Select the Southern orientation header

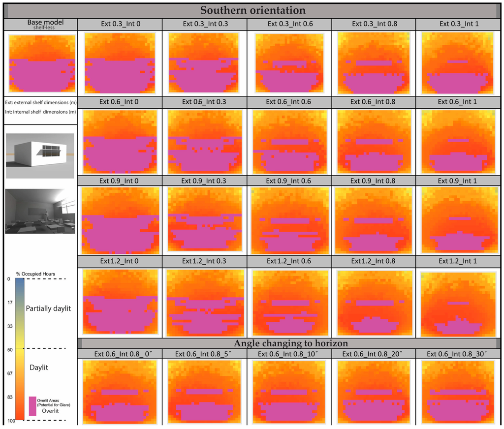point(252,10)
